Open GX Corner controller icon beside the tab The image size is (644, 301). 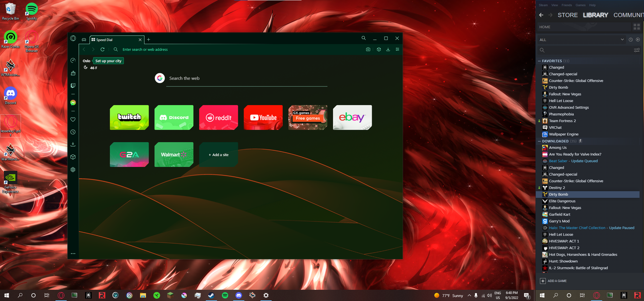[84, 39]
